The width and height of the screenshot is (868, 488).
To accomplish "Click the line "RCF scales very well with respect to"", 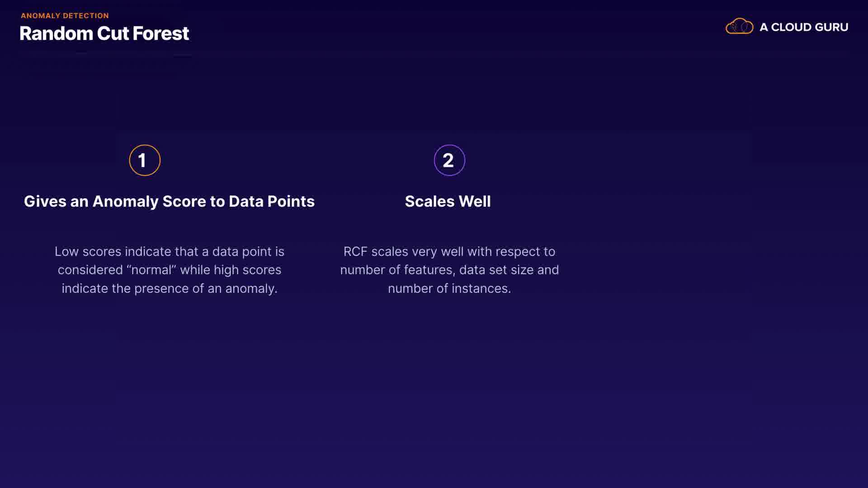I will pos(449,252).
